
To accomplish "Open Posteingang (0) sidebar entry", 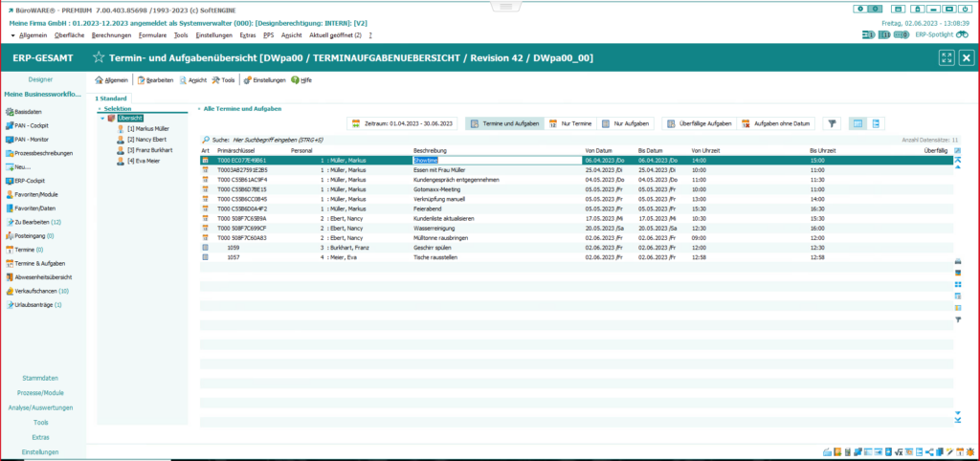I will [30, 236].
